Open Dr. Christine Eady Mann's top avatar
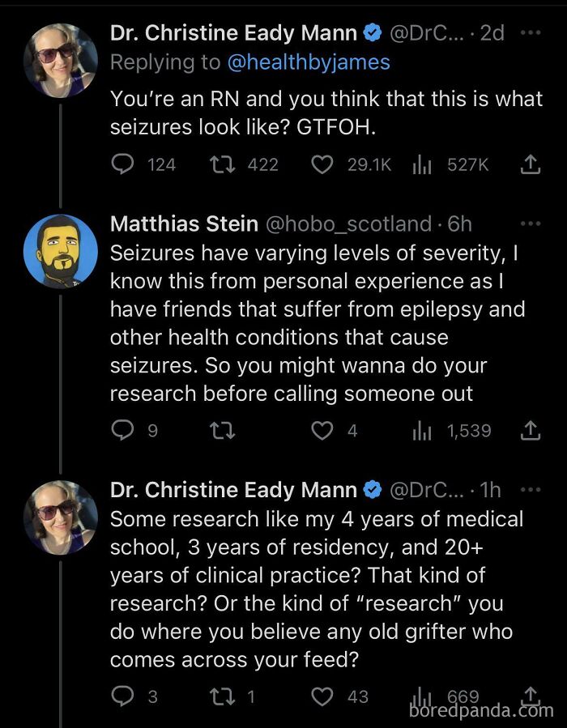The height and width of the screenshot is (728, 567). click(61, 60)
